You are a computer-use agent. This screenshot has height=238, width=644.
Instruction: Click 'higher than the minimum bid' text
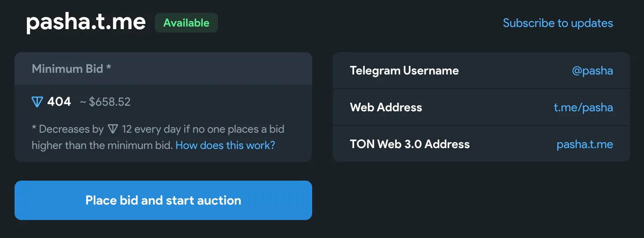point(102,145)
